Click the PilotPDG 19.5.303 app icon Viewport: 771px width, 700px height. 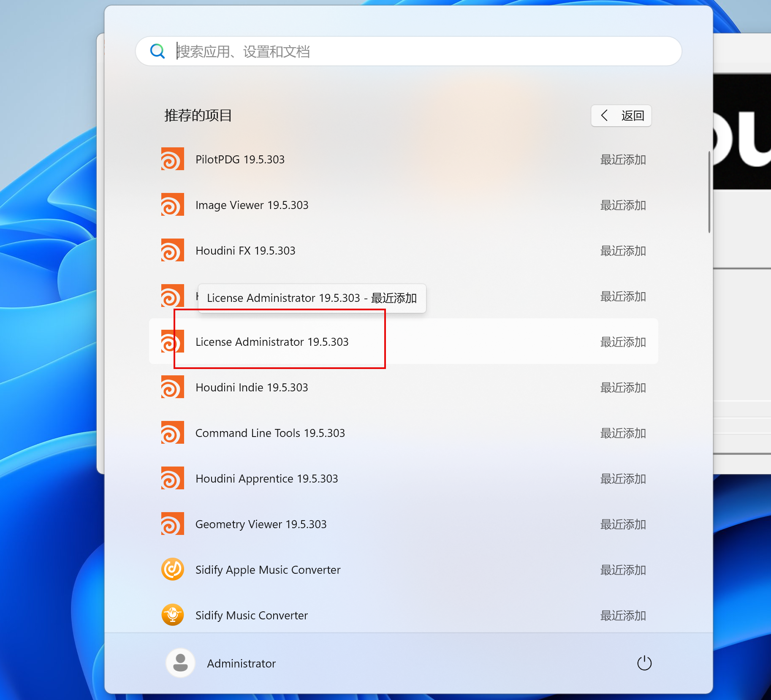click(172, 159)
